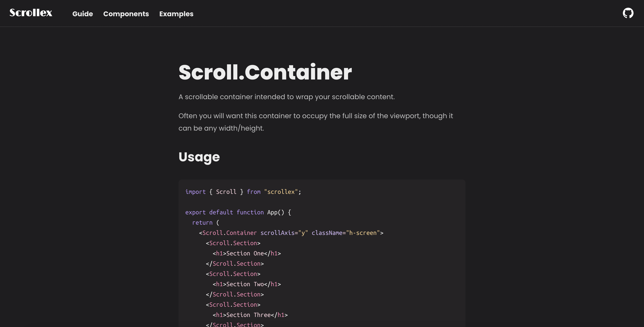Click the scrollable container description paragraph
644x327 pixels.
tap(287, 97)
